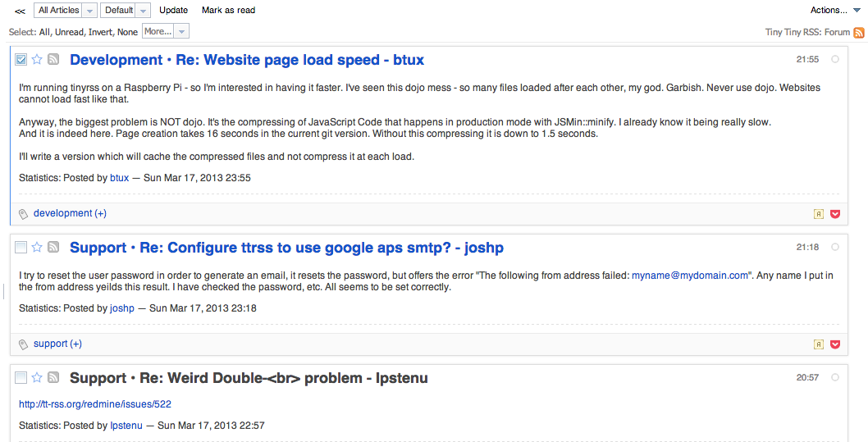Star the Website page load speed article
The width and height of the screenshot is (868, 442).
pos(37,59)
